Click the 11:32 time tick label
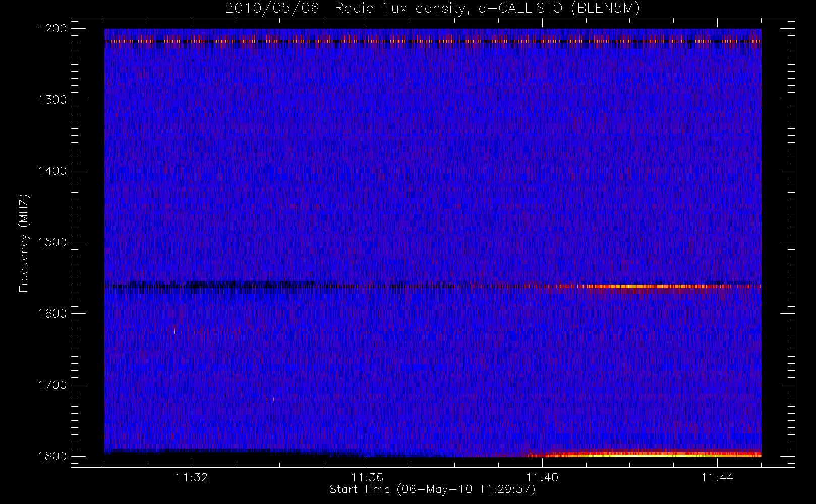This screenshot has width=816, height=504. tap(192, 477)
